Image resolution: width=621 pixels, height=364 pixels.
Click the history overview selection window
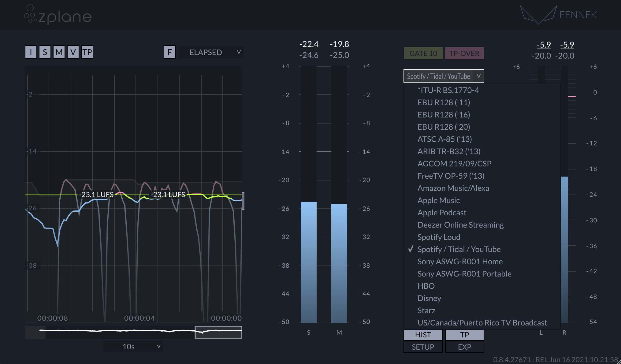218,332
